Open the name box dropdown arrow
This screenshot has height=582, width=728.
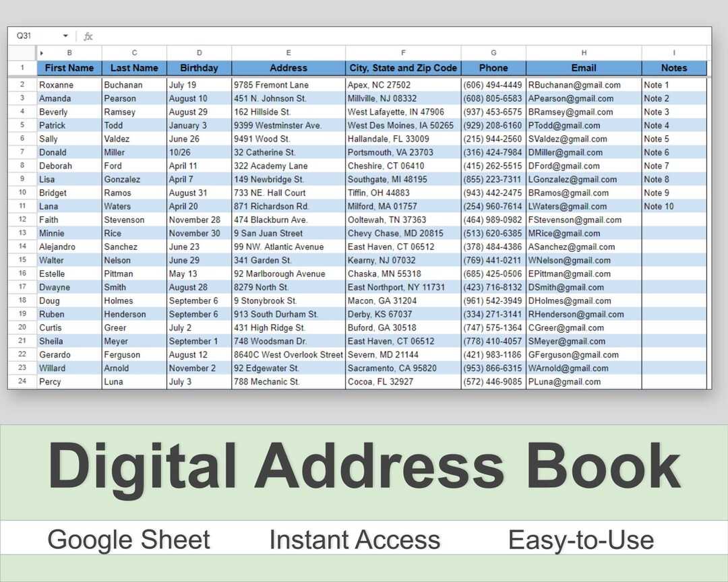[x=65, y=36]
